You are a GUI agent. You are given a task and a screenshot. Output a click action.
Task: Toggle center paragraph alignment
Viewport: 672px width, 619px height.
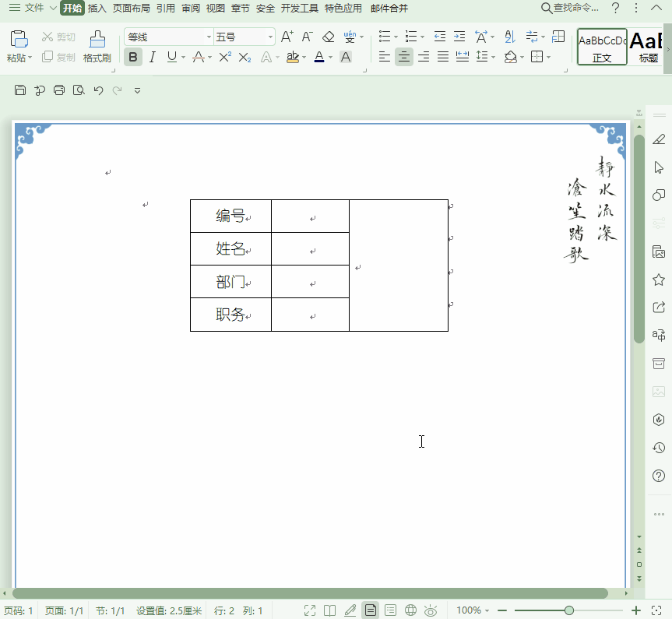pos(403,57)
